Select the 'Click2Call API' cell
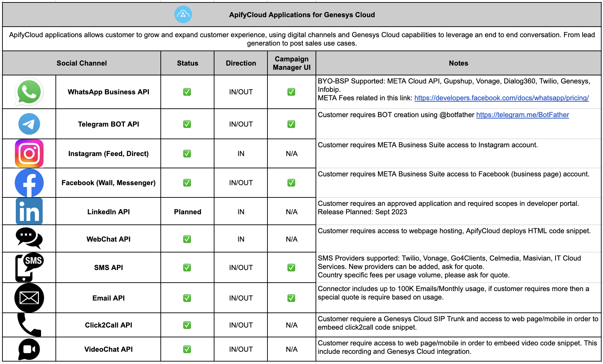This screenshot has width=603, height=364. point(108,325)
